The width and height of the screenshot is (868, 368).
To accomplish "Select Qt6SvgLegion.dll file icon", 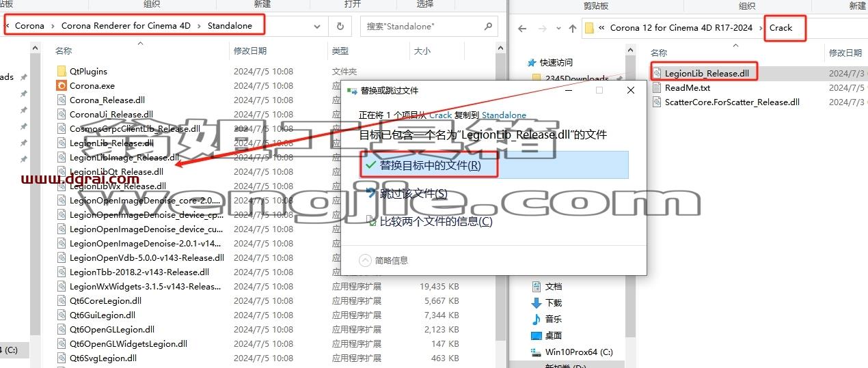I will coord(62,358).
